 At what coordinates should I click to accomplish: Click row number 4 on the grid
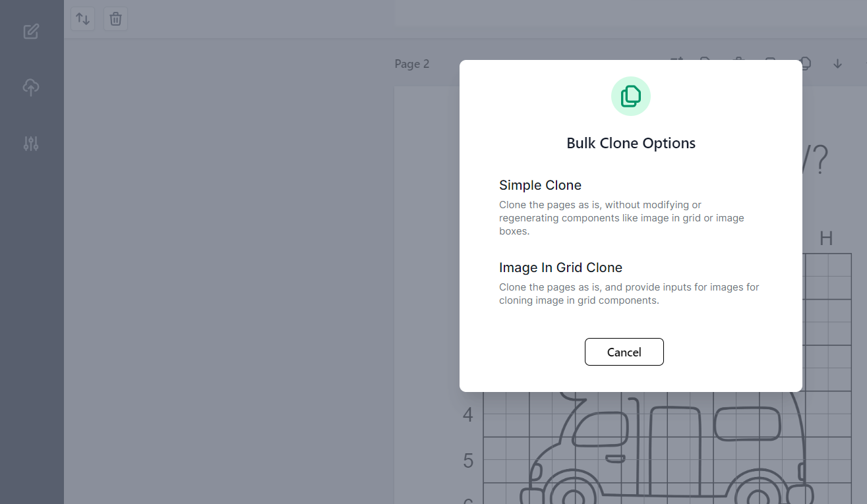(x=468, y=415)
